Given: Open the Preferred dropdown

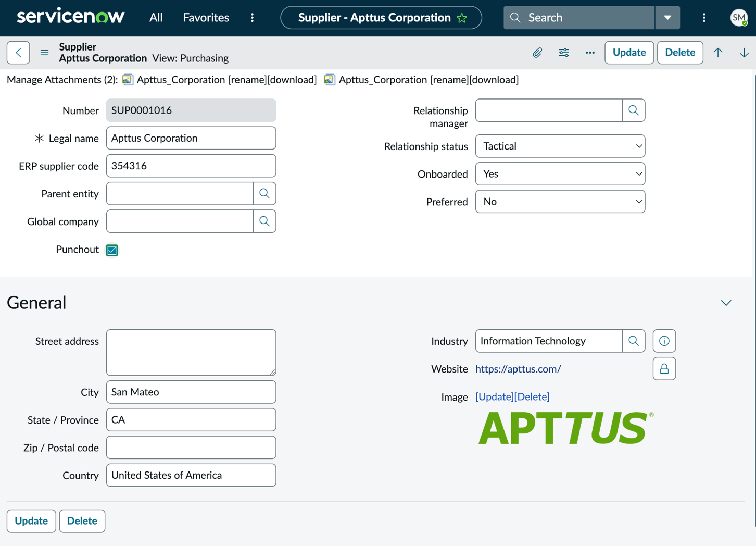Looking at the screenshot, I should 560,202.
